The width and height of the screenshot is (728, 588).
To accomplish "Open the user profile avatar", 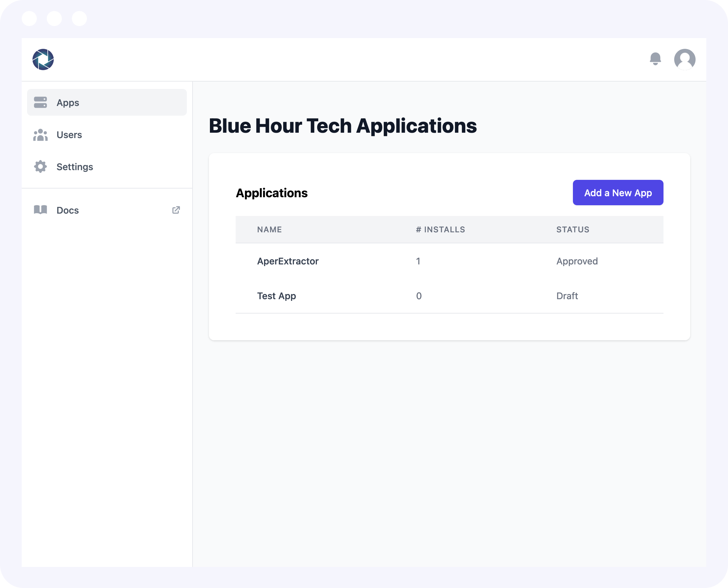I will 684,60.
